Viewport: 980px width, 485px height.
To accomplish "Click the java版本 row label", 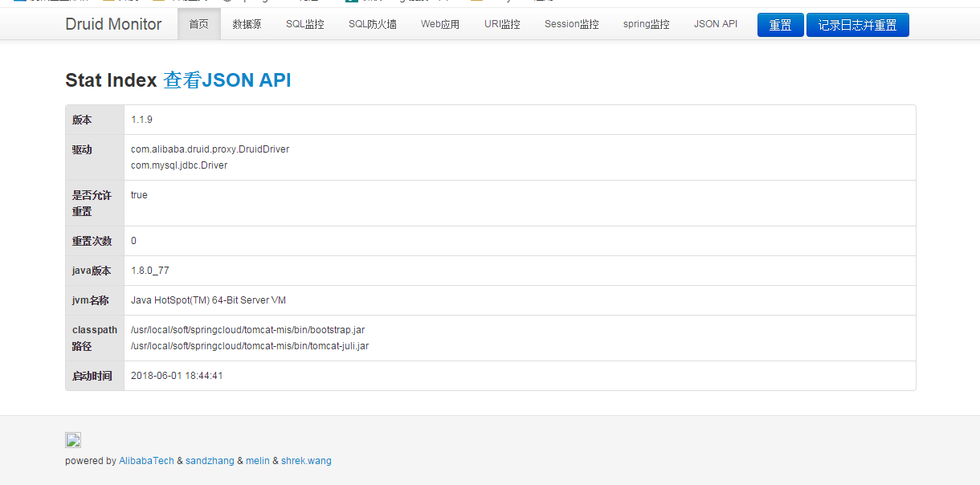I will (x=92, y=271).
